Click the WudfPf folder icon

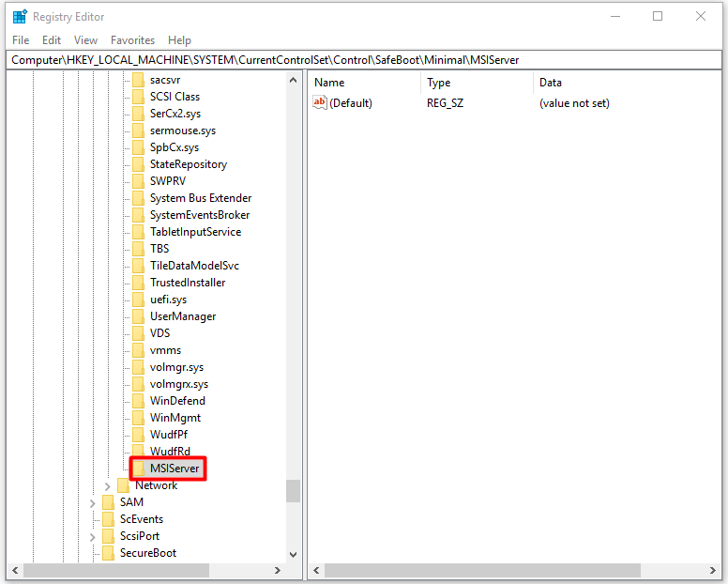point(138,435)
